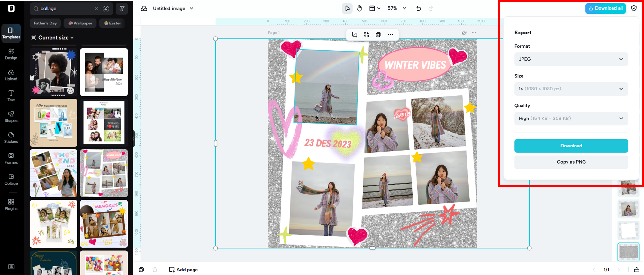Click the crop icon in floating toolbar
This screenshot has height=275, width=644.
354,35
